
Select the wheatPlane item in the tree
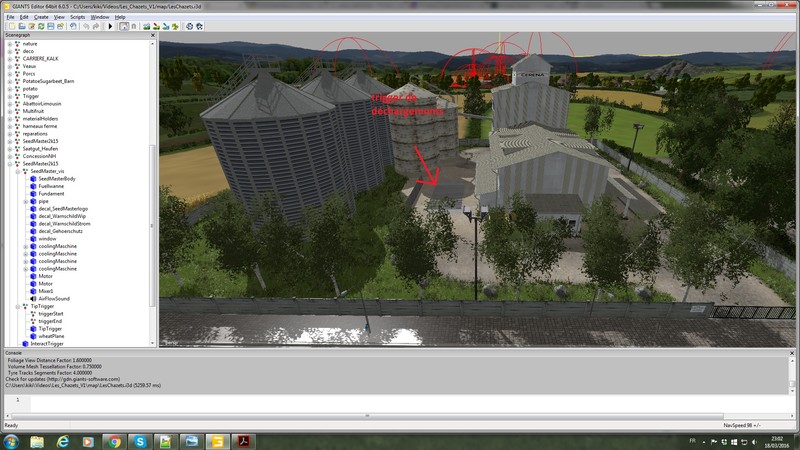tap(51, 336)
